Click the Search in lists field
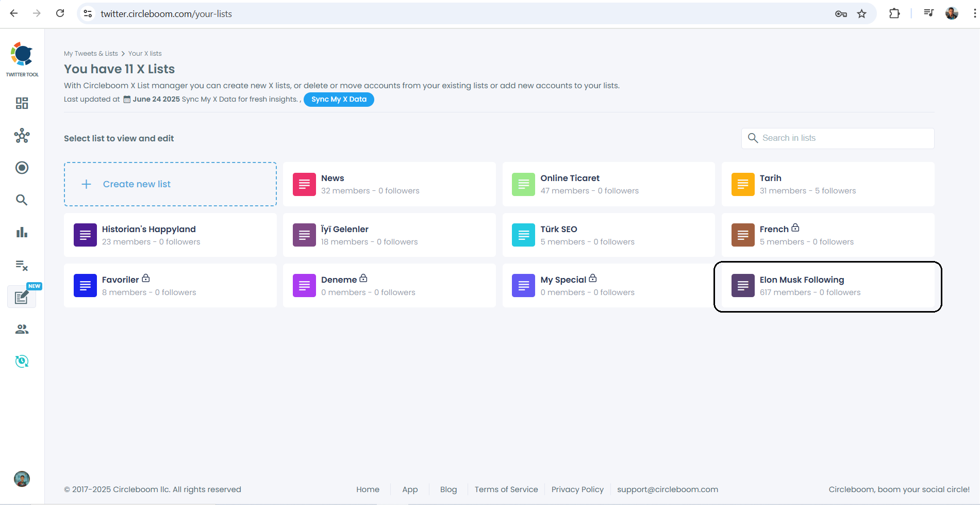980x505 pixels. (x=837, y=138)
